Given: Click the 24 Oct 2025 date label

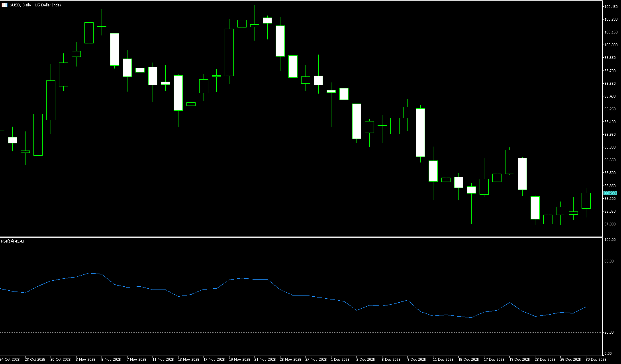Looking at the screenshot, I should click(x=10, y=360).
